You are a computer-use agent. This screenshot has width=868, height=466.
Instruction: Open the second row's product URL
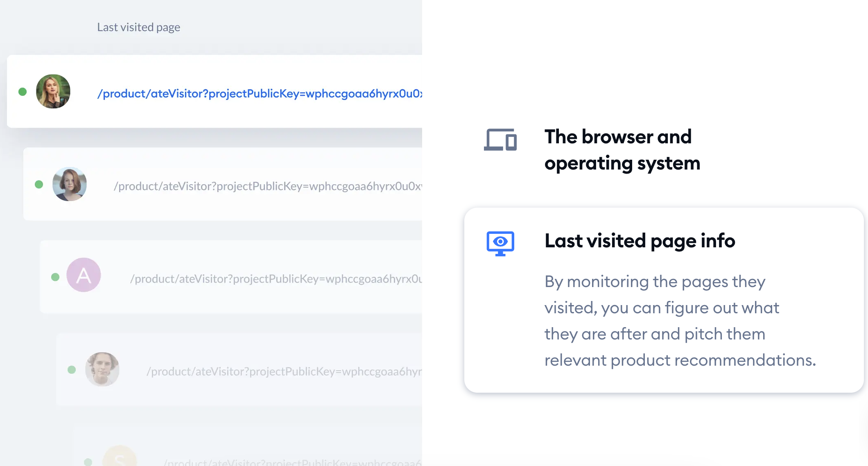(x=268, y=186)
